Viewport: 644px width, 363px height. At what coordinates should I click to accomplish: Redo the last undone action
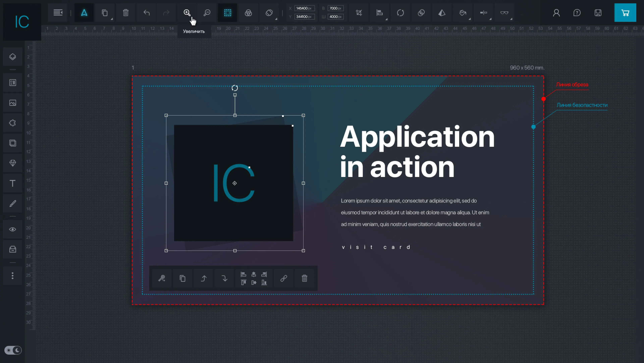pyautogui.click(x=166, y=13)
